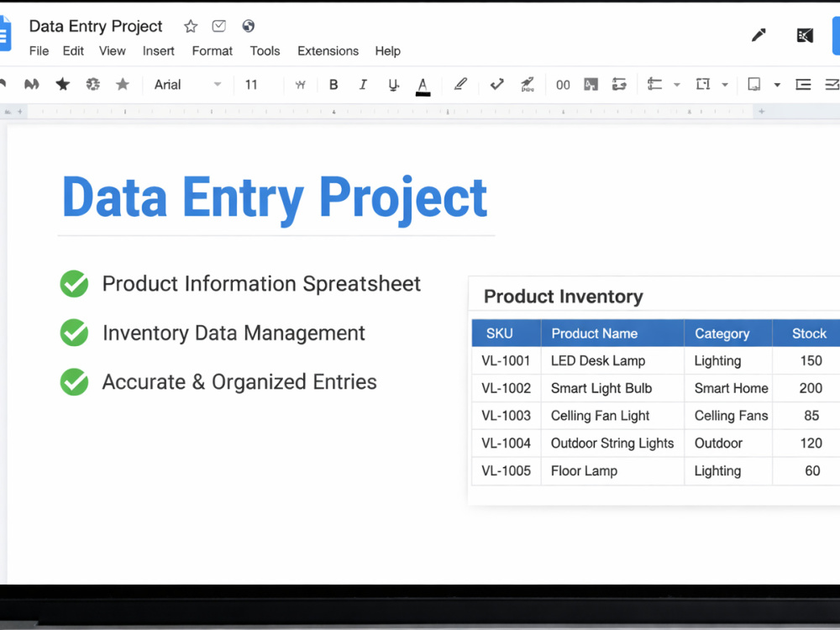840x630 pixels.
Task: Click the green check beside Inventory Data Management
Action: pyautogui.click(x=74, y=333)
